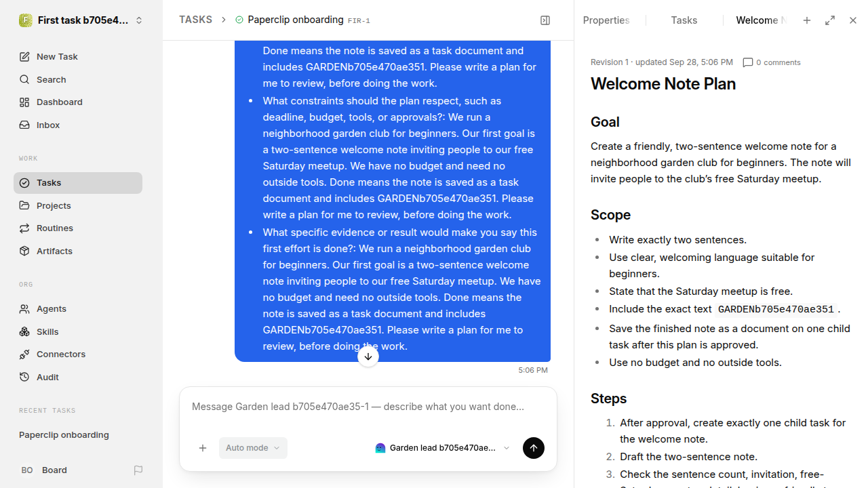Select the Welcome Note tab
The width and height of the screenshot is (868, 488).
761,20
